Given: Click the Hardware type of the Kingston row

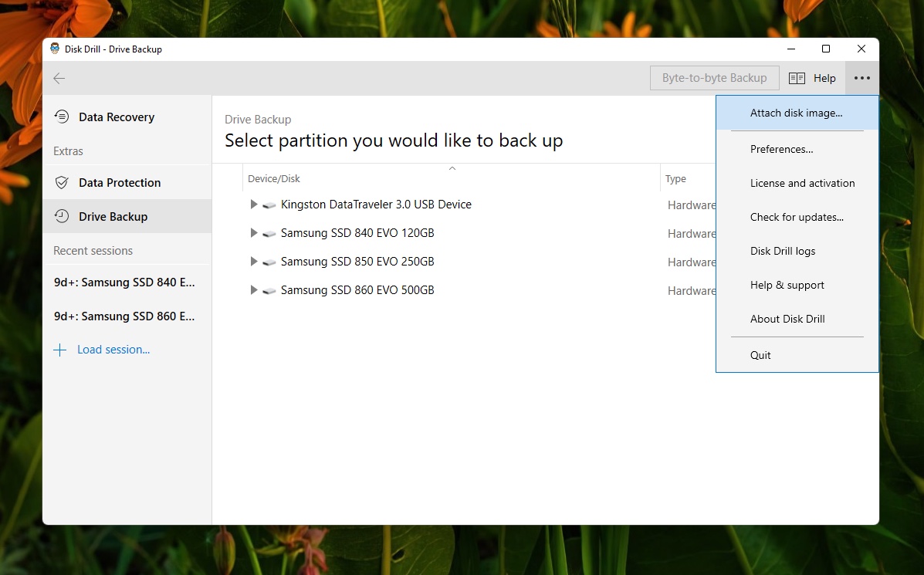Looking at the screenshot, I should coord(691,205).
